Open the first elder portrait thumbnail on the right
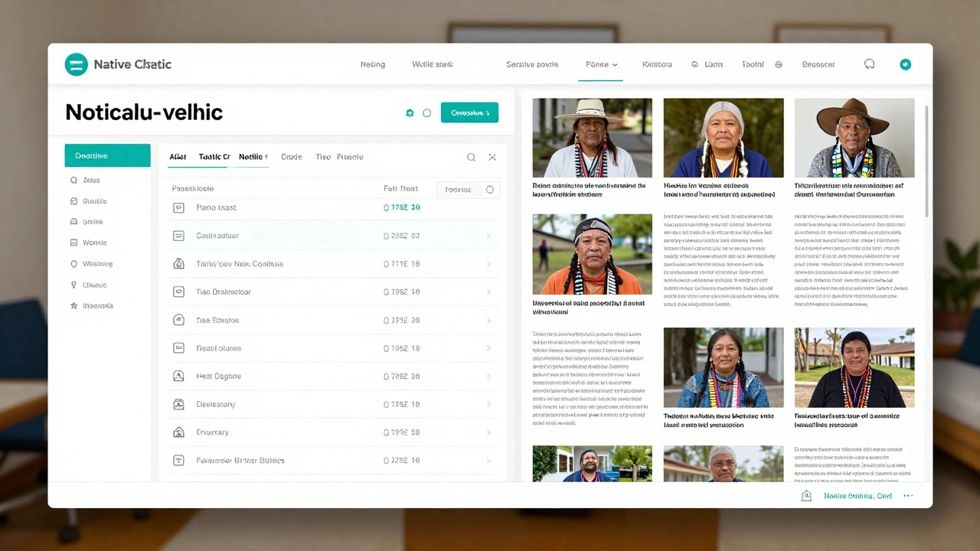The image size is (980, 551). tap(592, 137)
